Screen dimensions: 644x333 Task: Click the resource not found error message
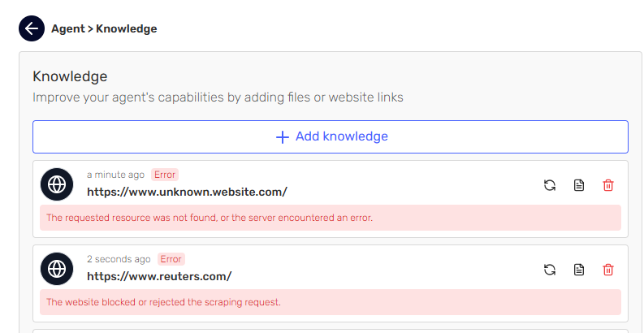[x=210, y=218]
